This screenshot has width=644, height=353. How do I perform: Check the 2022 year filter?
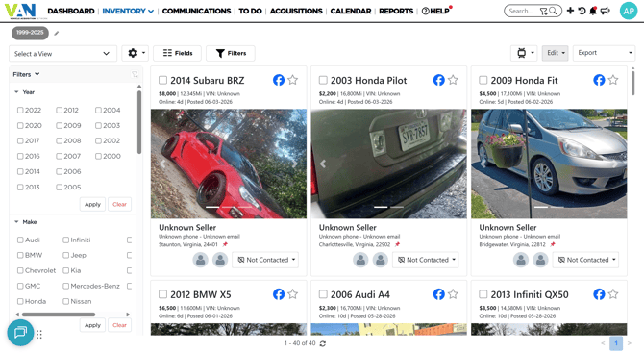(x=20, y=111)
